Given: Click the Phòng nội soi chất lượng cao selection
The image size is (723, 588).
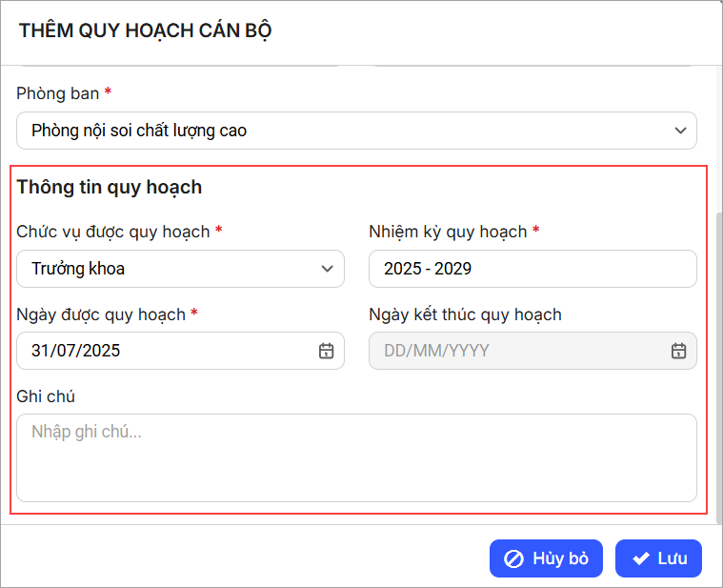Looking at the screenshot, I should click(x=139, y=131).
